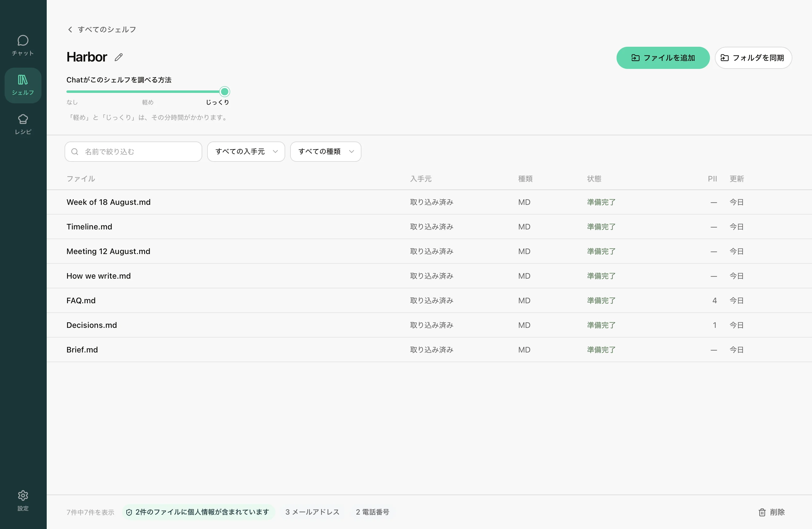Click 取り込み済み on the Timeline.md row
Viewport: 812px width, 529px height.
pyautogui.click(x=432, y=226)
